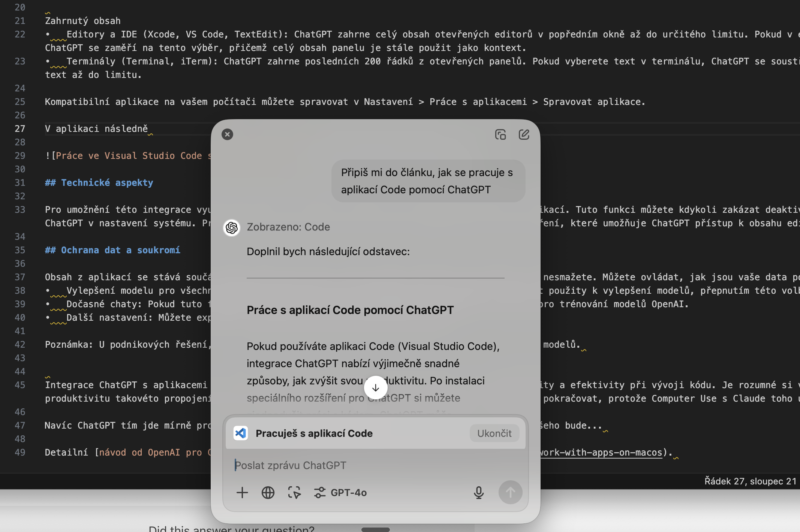
Task: Click heading Práce s aplikací Code pomocí ChatGPT
Action: (x=350, y=310)
